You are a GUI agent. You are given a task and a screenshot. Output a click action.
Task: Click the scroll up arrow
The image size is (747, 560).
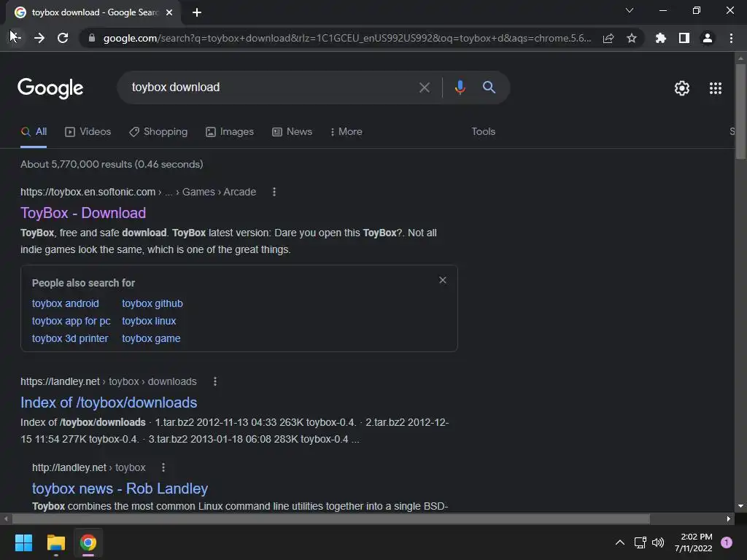point(740,58)
